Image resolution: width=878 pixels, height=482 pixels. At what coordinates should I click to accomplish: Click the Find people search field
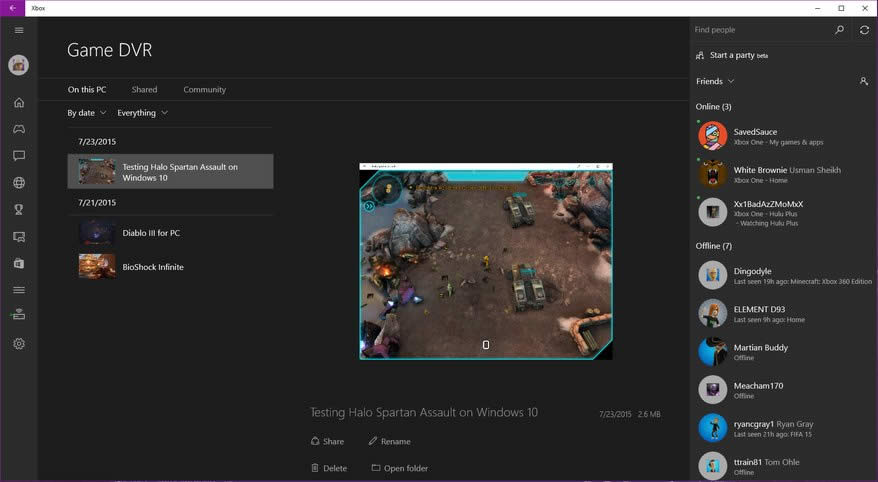760,30
